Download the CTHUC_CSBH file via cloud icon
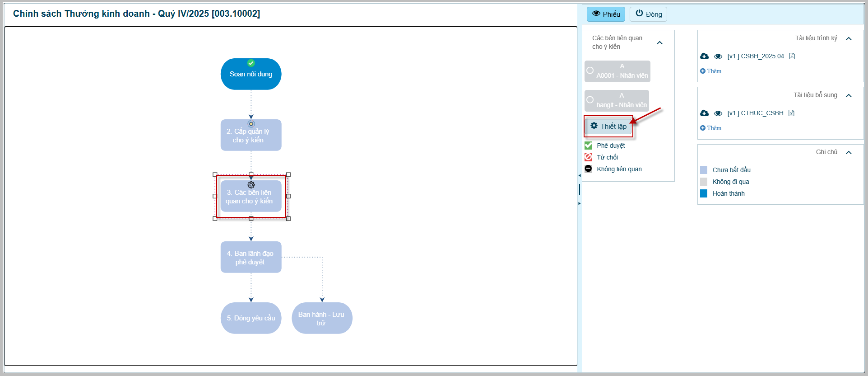 704,113
